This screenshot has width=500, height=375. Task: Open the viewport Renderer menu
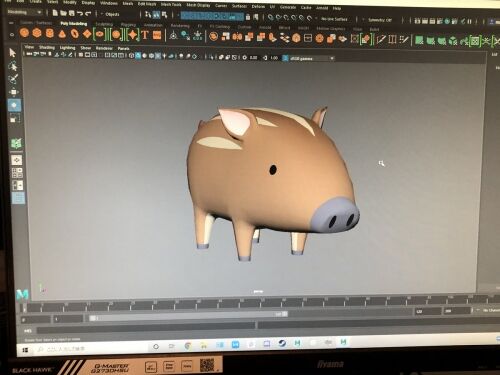[104, 48]
